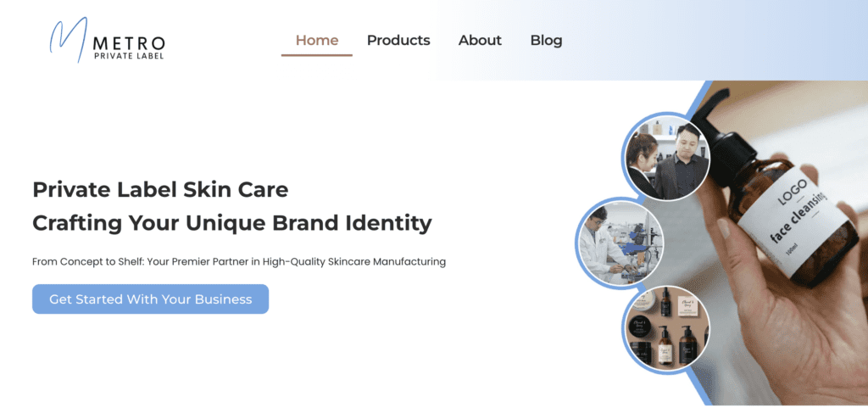Navigate to the Blog page
Screen dimensions: 868x408
[547, 41]
